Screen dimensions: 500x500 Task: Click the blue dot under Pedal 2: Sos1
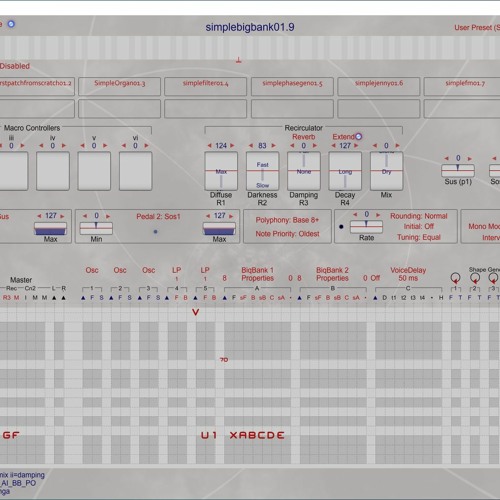point(155,232)
